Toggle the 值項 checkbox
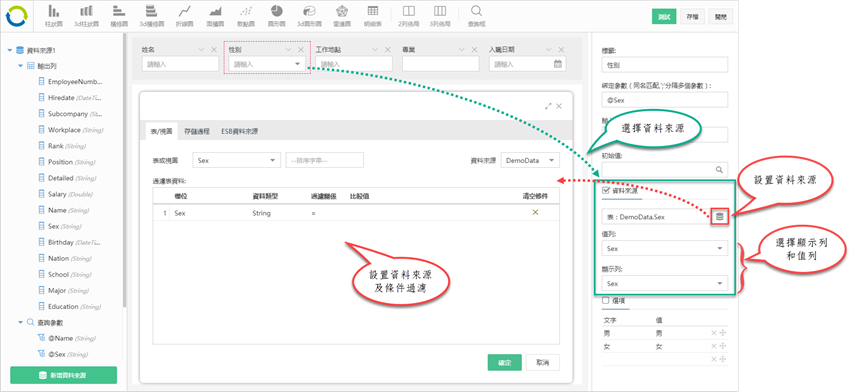The width and height of the screenshot is (851, 392). (x=606, y=300)
